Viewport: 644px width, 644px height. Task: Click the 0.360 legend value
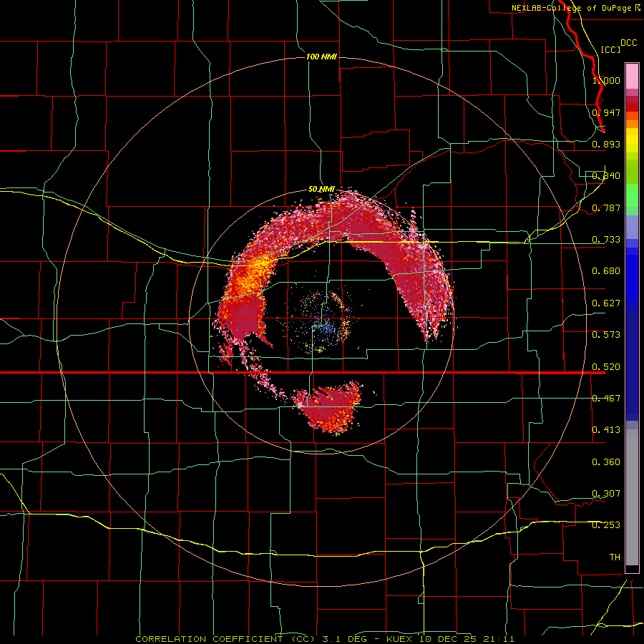click(606, 462)
